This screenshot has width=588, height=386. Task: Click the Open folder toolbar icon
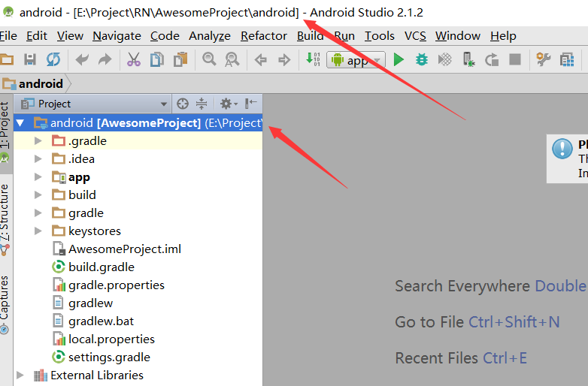tap(7, 59)
